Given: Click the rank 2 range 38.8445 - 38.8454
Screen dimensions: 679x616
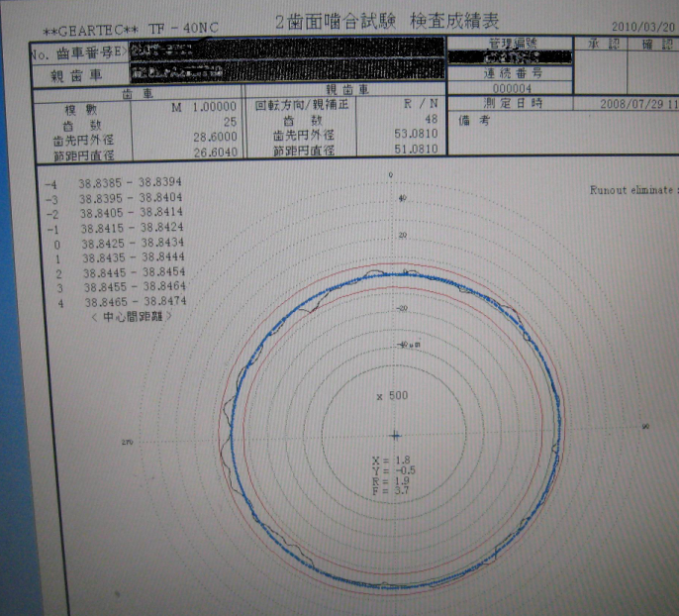Looking at the screenshot, I should tap(135, 272).
